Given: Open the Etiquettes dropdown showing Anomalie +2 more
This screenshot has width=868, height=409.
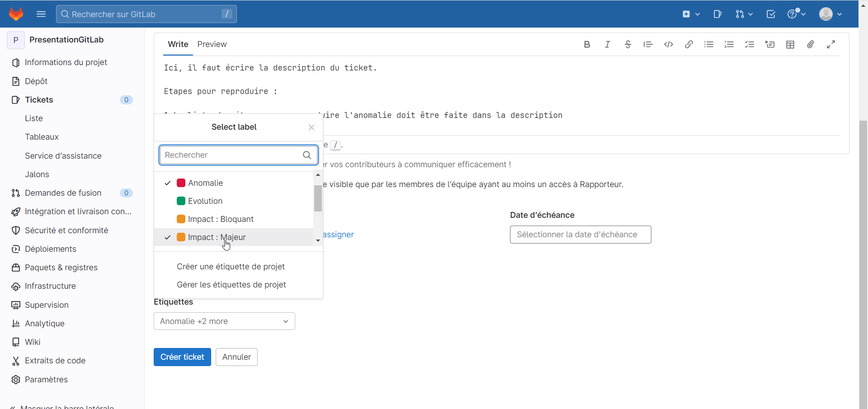Looking at the screenshot, I should pos(224,321).
